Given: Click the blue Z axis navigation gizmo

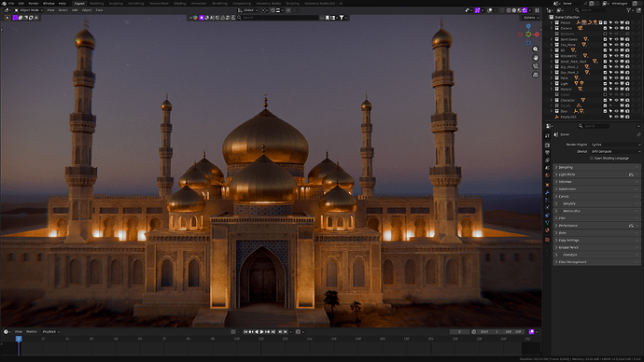Looking at the screenshot, I should (x=528, y=26).
